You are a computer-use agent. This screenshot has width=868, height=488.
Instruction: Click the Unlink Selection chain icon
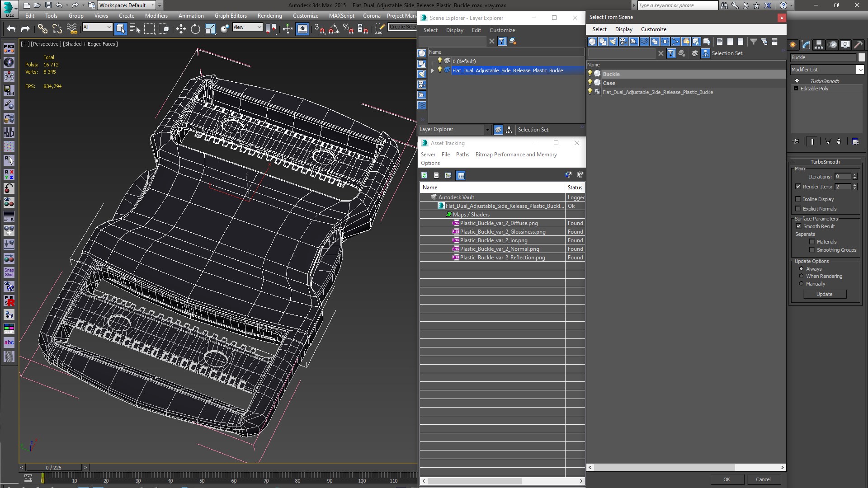coord(57,28)
